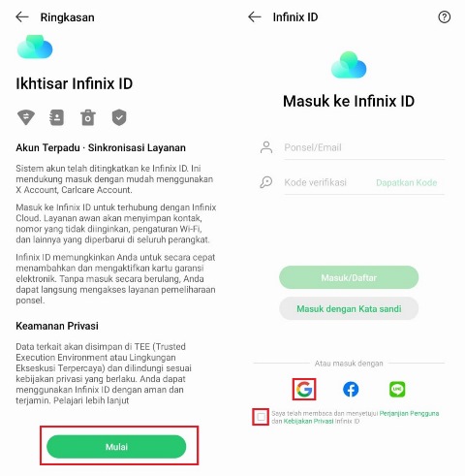
Task: Tap the Wi-Fi shield feature icon
Action: point(26,117)
